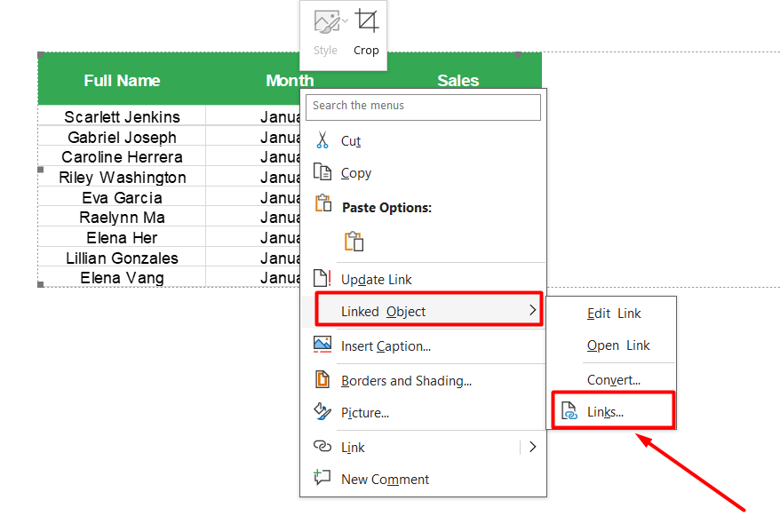780x532 pixels.
Task: Open Insert Caption dialog
Action: click(x=423, y=346)
